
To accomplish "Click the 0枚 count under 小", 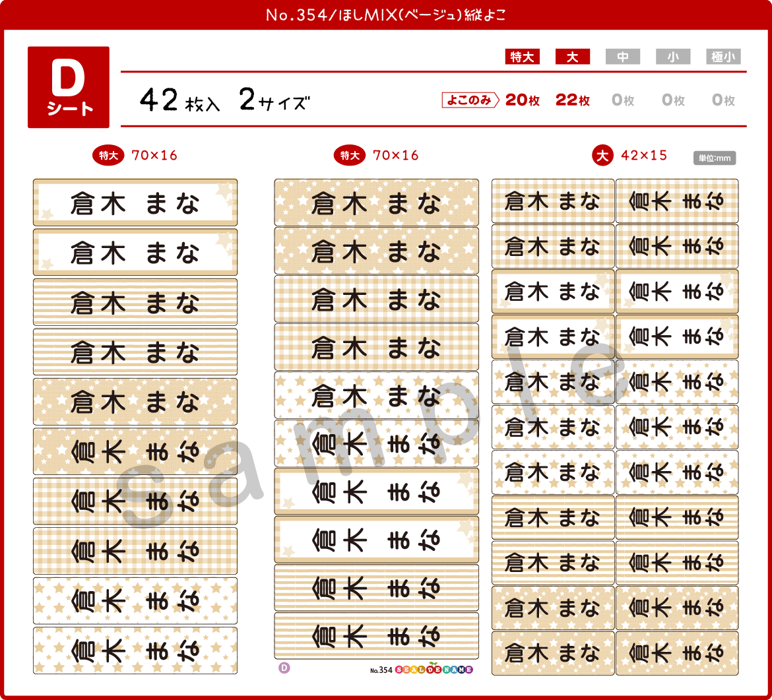I will click(673, 100).
